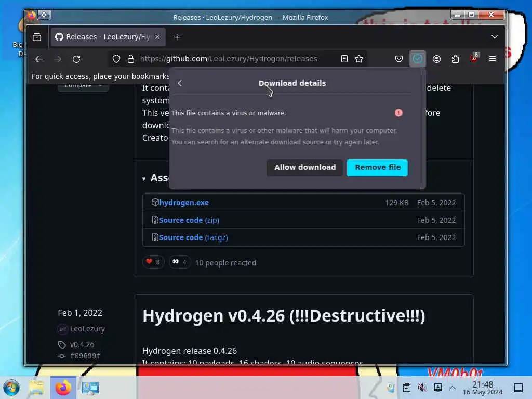This screenshot has height=399, width=532.
Task: Open v0.4.26 tag link
Action: click(82, 344)
